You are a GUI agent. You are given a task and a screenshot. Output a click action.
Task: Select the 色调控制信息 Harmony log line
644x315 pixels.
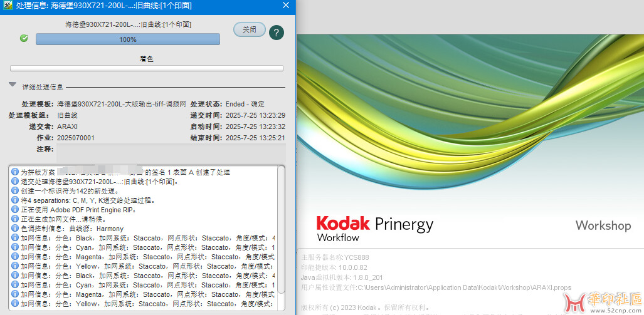pyautogui.click(x=72, y=229)
